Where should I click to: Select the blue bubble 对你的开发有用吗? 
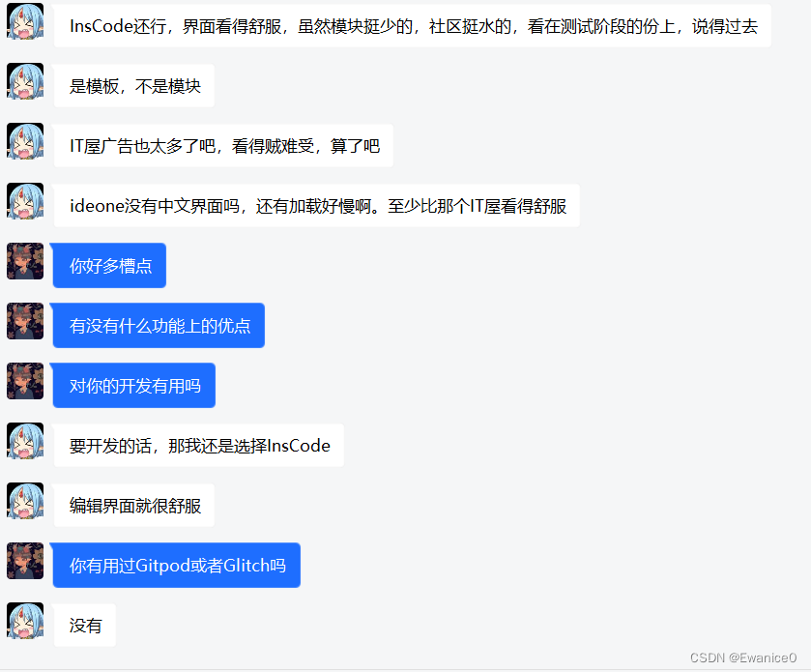click(134, 386)
